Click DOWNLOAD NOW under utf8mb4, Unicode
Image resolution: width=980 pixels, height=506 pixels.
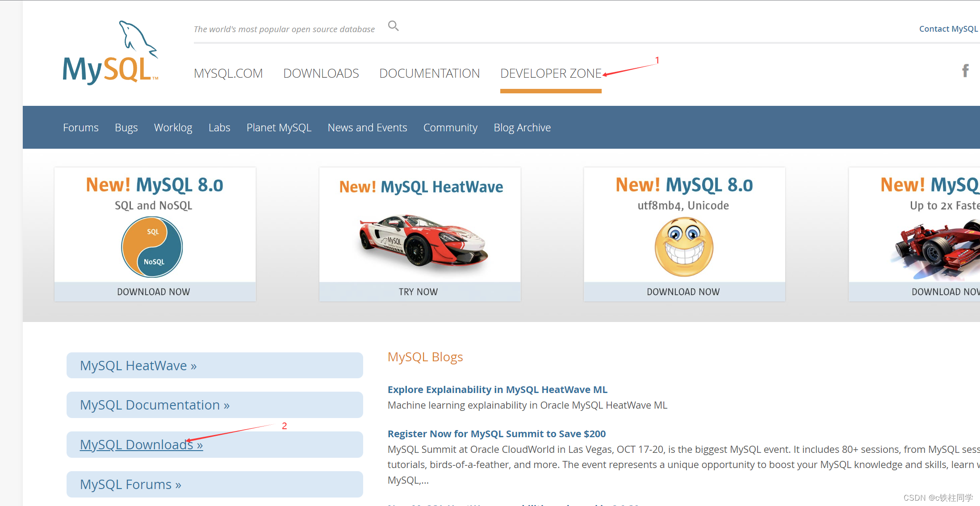pos(683,292)
